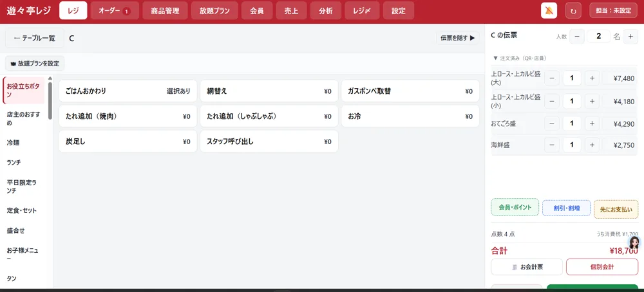Click the 担当：未設定 staff button
Viewport: 644px width, 292px height.
pyautogui.click(x=613, y=11)
